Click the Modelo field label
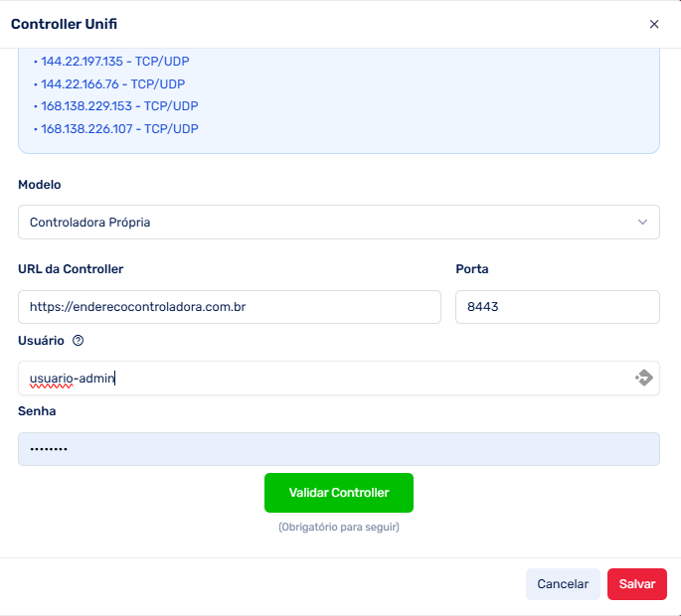 40,185
